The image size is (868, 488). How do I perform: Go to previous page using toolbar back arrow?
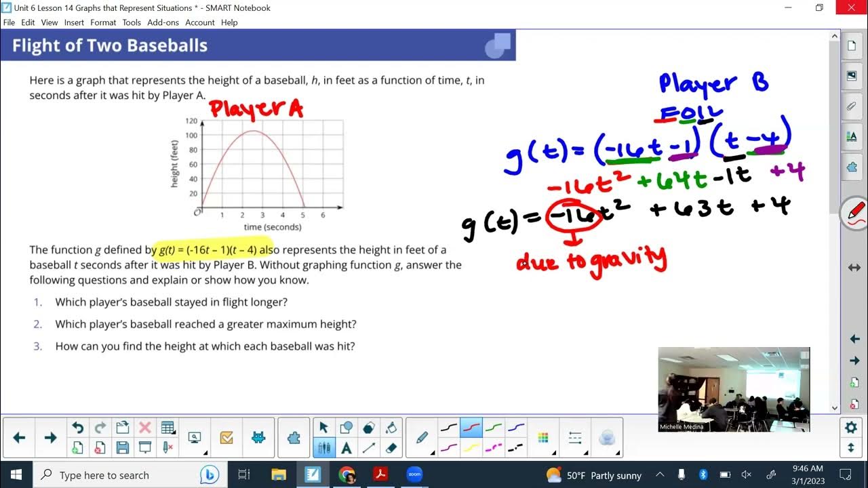tap(19, 438)
